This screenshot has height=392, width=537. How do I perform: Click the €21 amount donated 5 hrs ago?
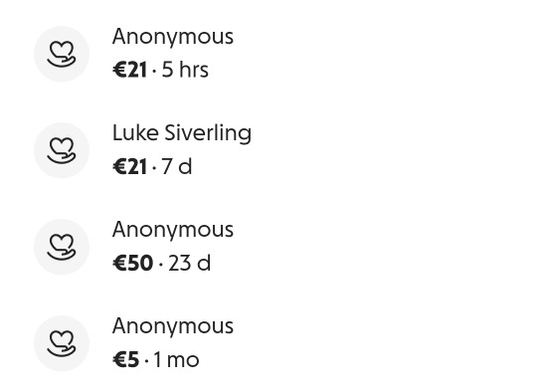[130, 70]
